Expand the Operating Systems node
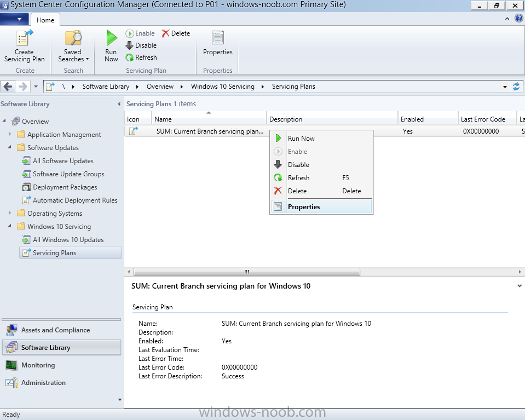Viewport: 525px width, 420px height. click(x=10, y=212)
